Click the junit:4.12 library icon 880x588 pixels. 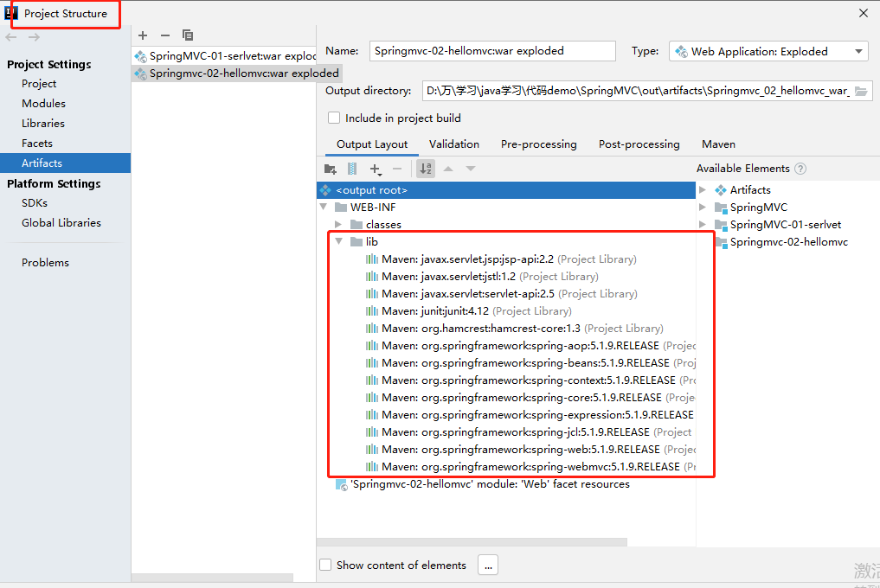click(x=371, y=310)
